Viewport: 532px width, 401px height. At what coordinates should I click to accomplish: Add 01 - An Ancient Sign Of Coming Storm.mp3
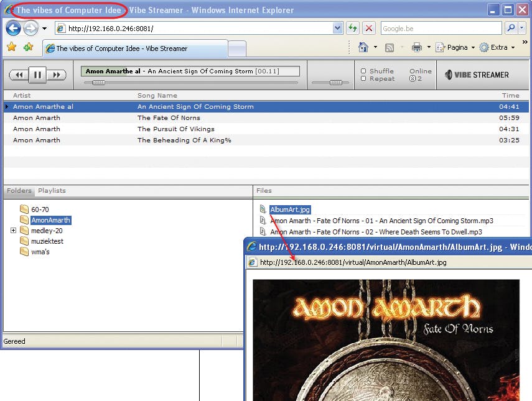tap(381, 221)
